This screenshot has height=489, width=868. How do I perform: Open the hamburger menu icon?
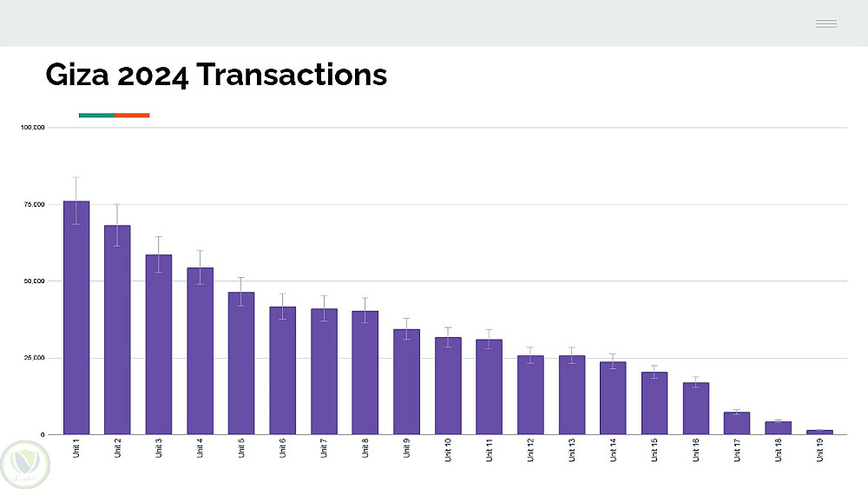[x=825, y=23]
